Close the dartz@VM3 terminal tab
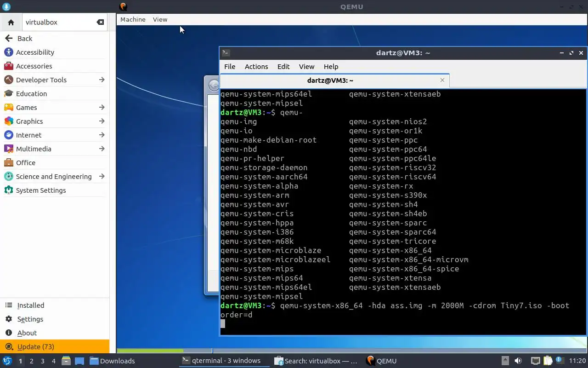Image resolution: width=588 pixels, height=368 pixels. coord(442,80)
